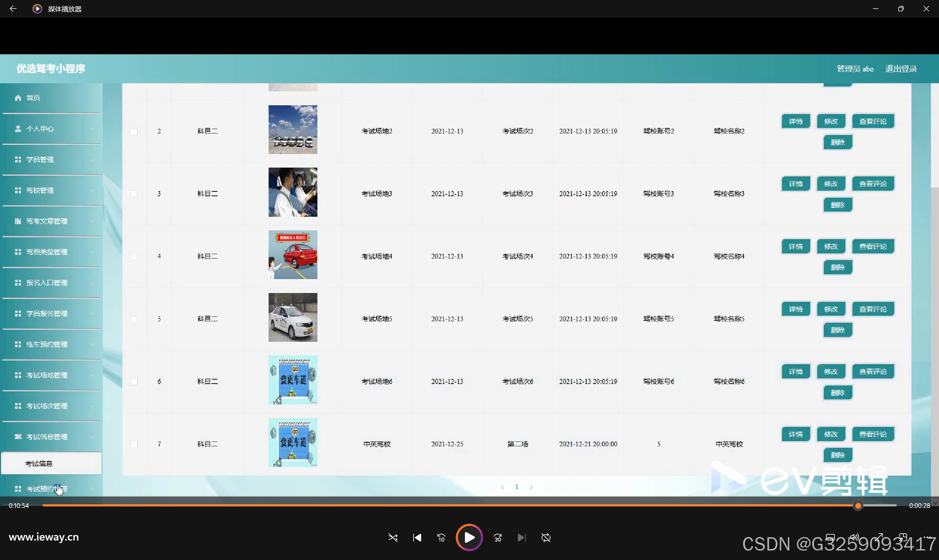Click 删除 for row 7 中英驾校
Screen dimensions: 939x560
point(837,455)
